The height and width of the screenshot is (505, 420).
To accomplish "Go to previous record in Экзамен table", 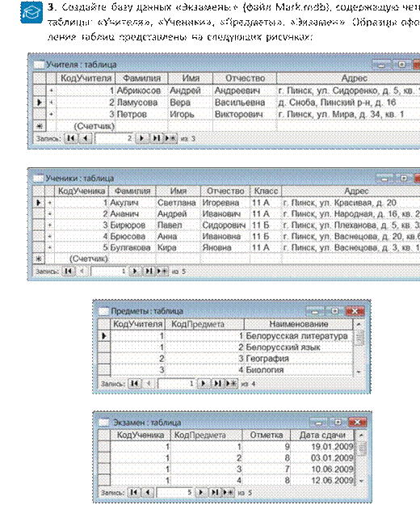I will click(148, 492).
